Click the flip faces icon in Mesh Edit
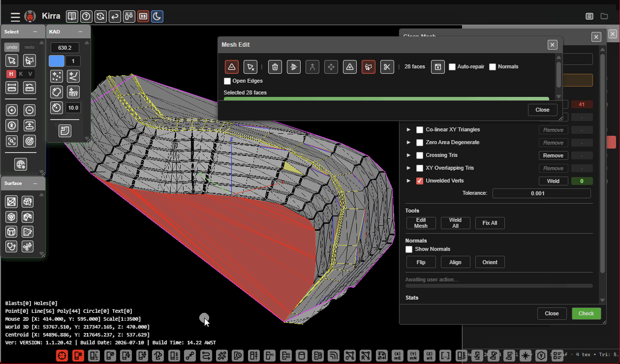Image resolution: width=620 pixels, height=364 pixels. point(294,67)
